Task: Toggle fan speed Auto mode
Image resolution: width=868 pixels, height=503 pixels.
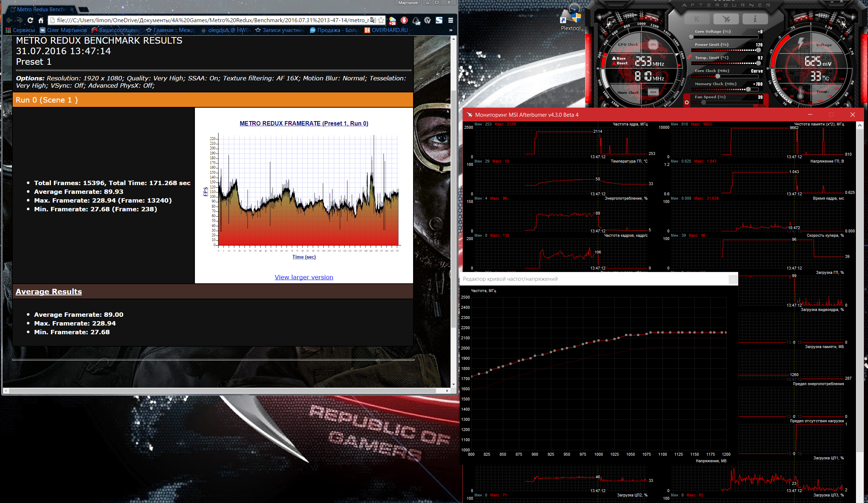Action: coord(761,106)
